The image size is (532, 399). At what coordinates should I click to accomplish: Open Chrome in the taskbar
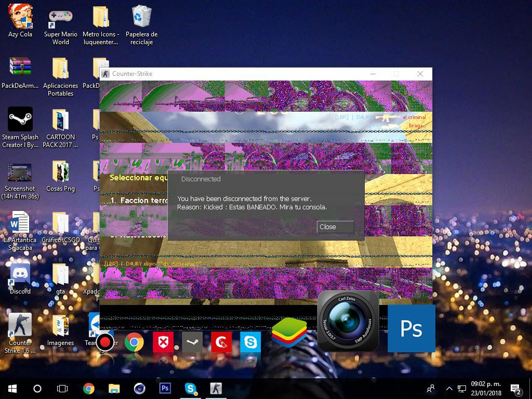[88, 389]
